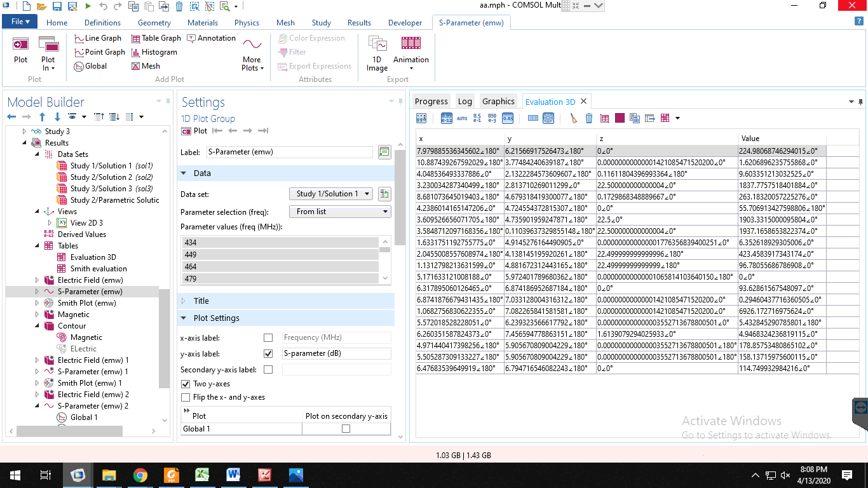Select Smith Plot (emw) in Model Builder
The height and width of the screenshot is (488, 868).
(86, 303)
